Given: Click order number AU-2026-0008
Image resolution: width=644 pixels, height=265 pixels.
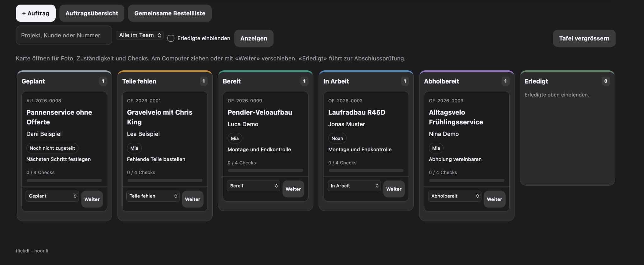Looking at the screenshot, I should [44, 101].
